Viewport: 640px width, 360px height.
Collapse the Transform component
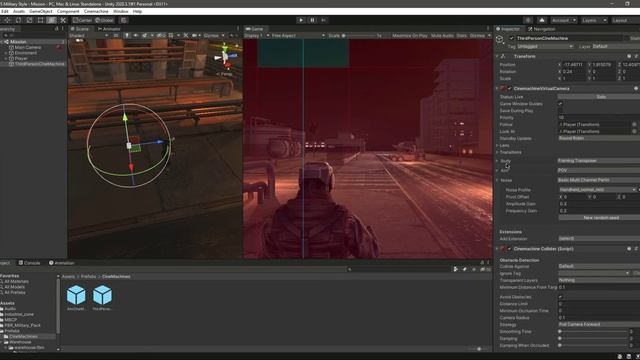(x=498, y=56)
